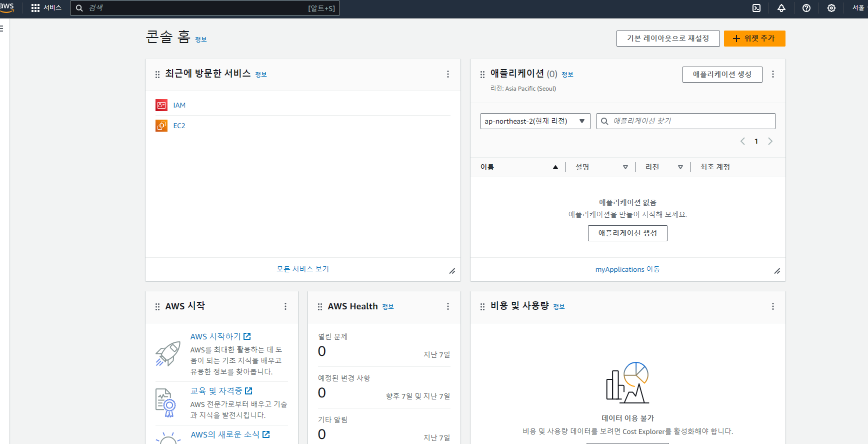Open the EC2 service link
Viewport: 868px width, 444px height.
(179, 126)
